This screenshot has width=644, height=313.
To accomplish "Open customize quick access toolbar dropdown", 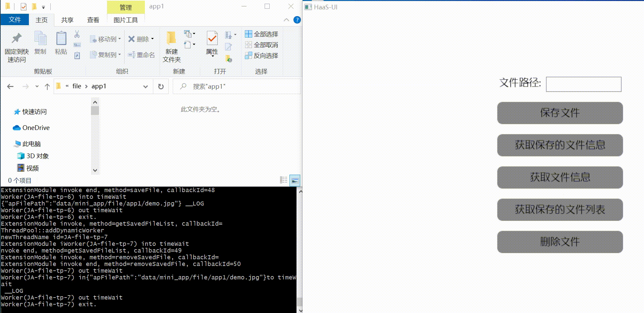I will [43, 7].
